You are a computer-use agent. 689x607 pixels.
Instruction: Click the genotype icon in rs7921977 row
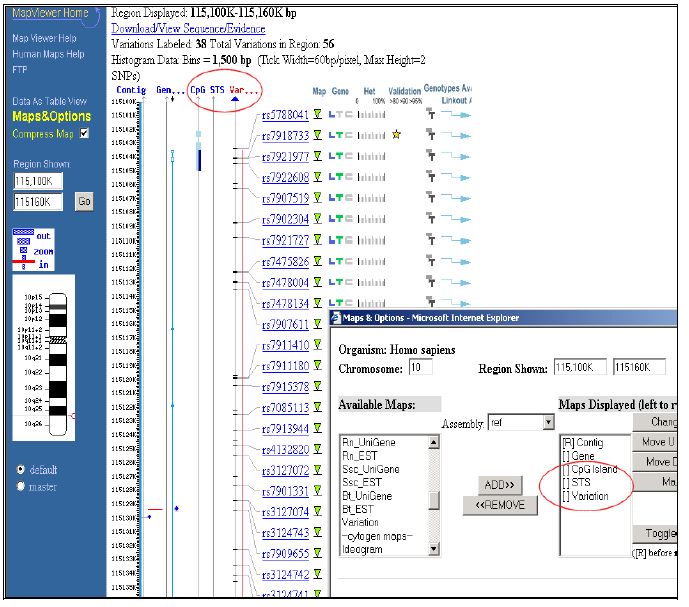431,156
